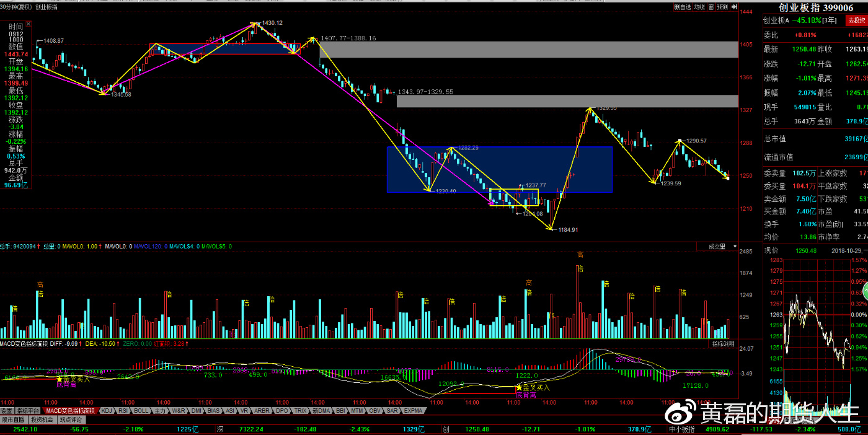This screenshot has height=435, width=868.
Task: Open the 指标平台 indicator platform tab
Action: click(29, 411)
